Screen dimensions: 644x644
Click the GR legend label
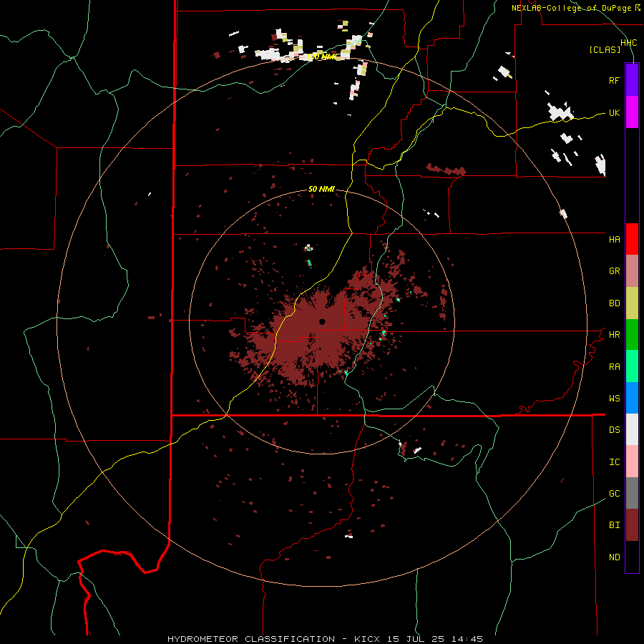pyautogui.click(x=614, y=271)
